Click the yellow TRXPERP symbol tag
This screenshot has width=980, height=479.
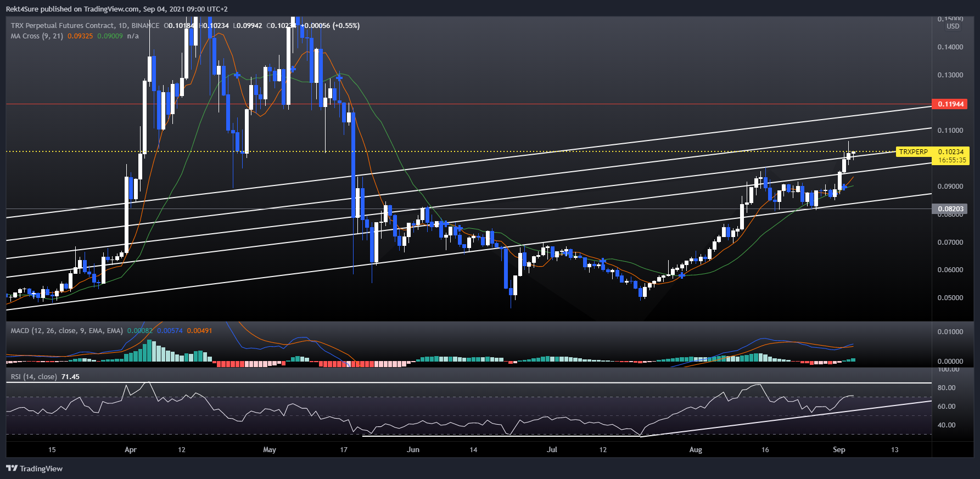click(914, 152)
